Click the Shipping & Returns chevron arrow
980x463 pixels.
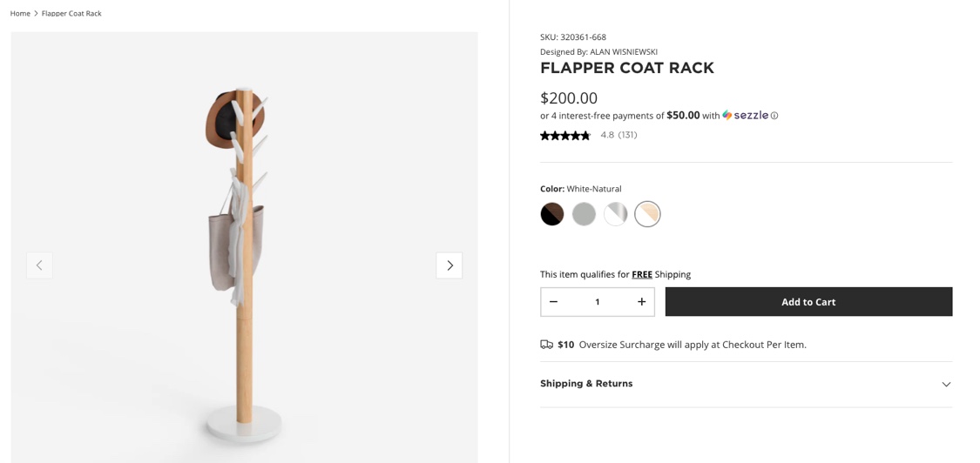point(946,385)
